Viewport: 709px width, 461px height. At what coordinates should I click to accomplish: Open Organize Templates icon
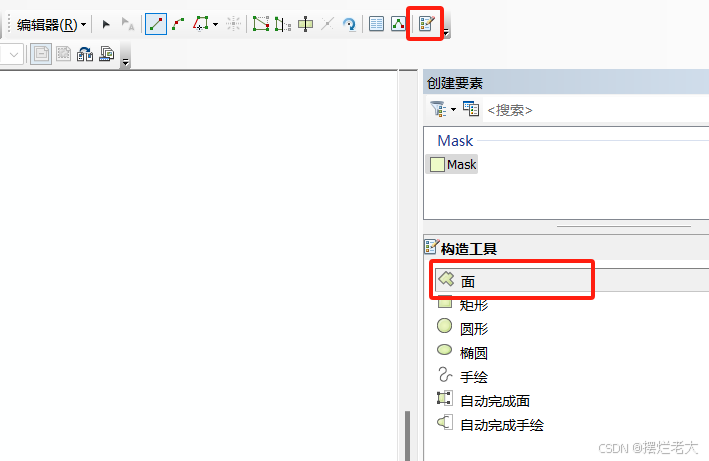tap(471, 109)
